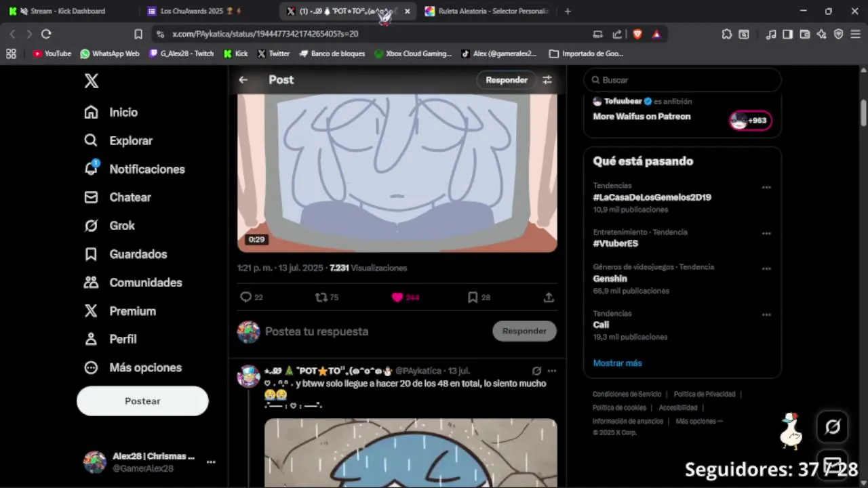The width and height of the screenshot is (868, 488).
Task: Click the Postear button
Action: click(142, 401)
